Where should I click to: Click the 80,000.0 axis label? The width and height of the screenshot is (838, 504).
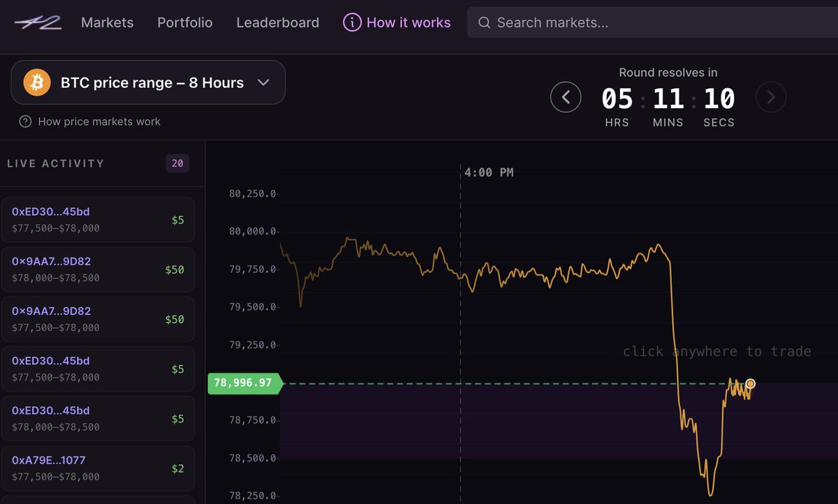[253, 231]
